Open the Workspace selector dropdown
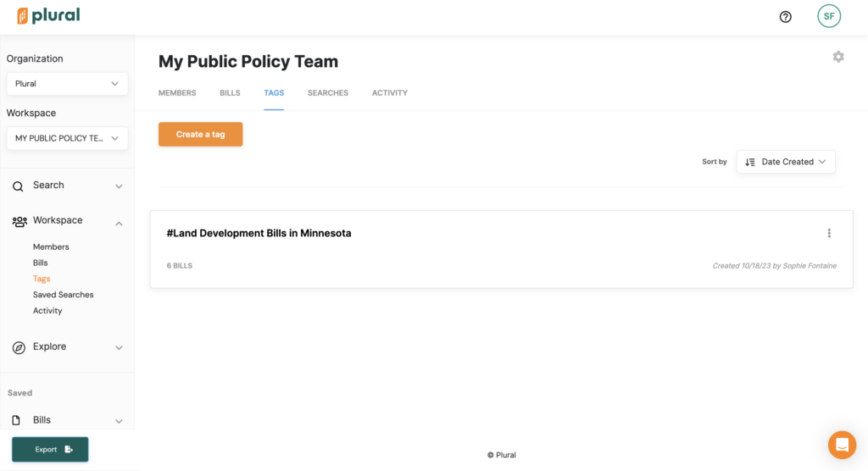Image resolution: width=868 pixels, height=471 pixels. 67,138
